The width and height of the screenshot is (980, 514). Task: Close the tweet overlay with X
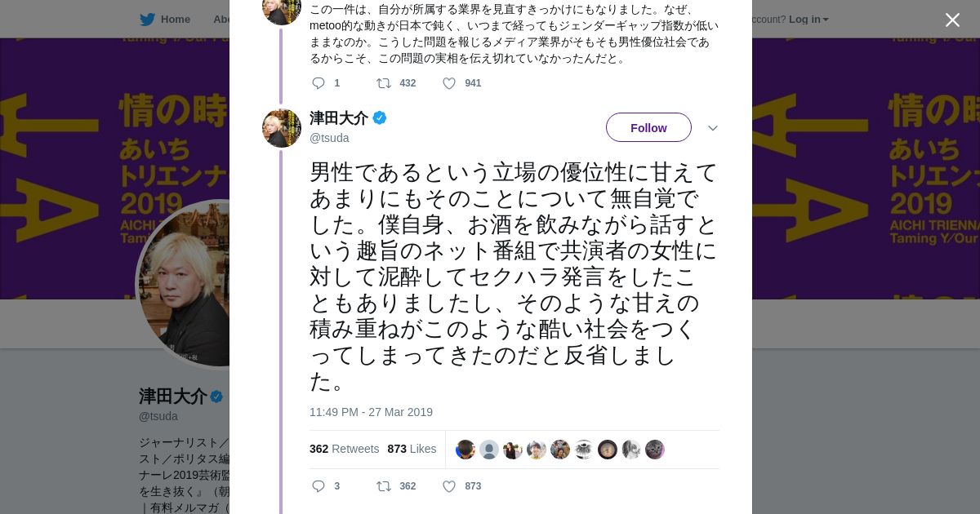click(952, 20)
